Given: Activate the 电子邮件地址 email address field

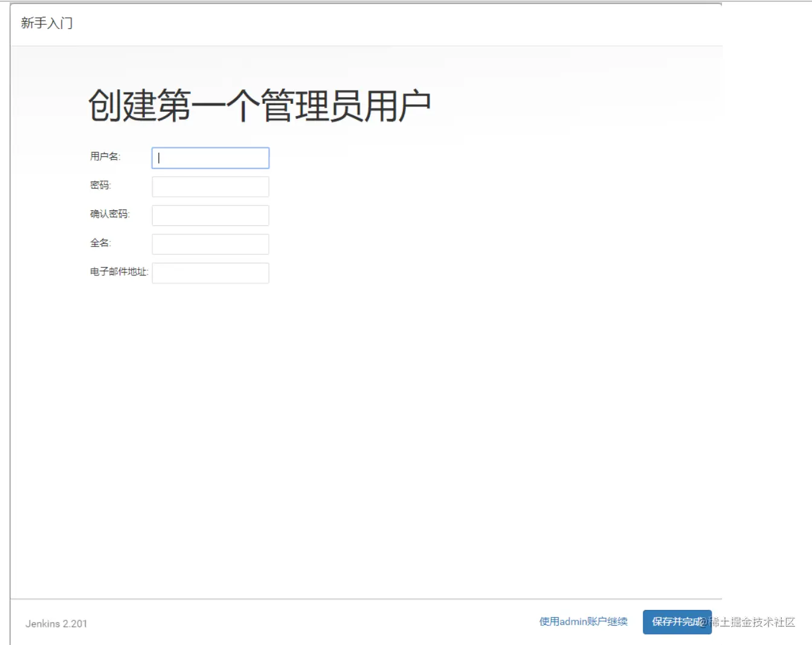Looking at the screenshot, I should point(210,273).
